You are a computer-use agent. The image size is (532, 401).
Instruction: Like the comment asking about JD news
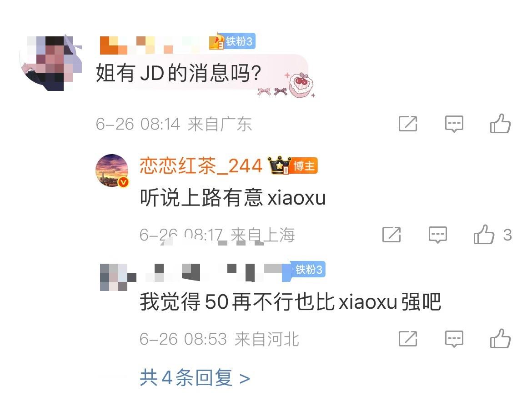[x=500, y=123]
